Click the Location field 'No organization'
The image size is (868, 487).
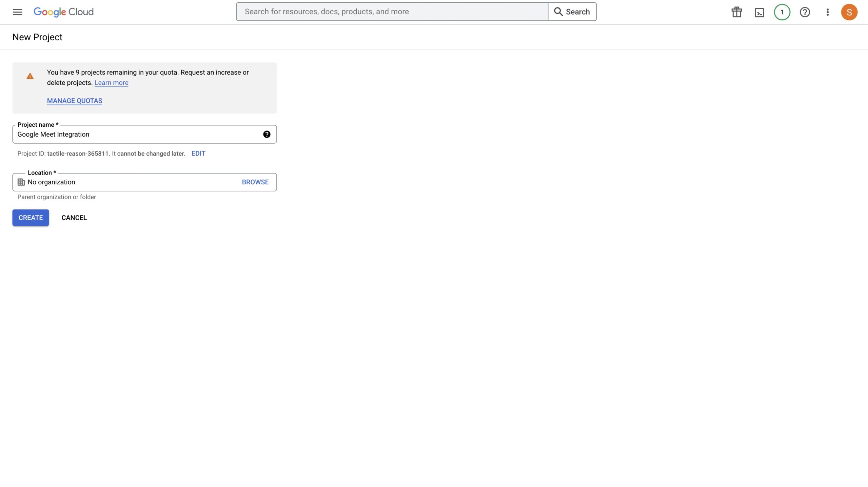(144, 182)
